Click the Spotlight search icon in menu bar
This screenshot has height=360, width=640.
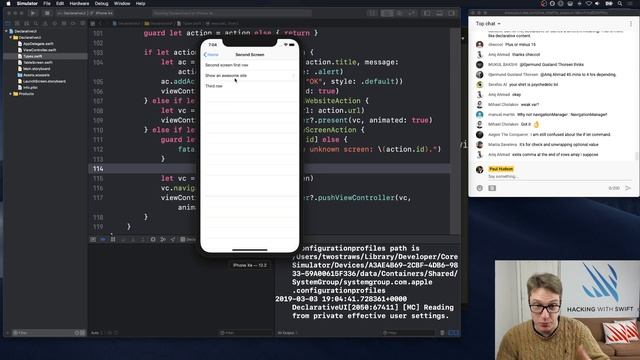[x=620, y=3]
